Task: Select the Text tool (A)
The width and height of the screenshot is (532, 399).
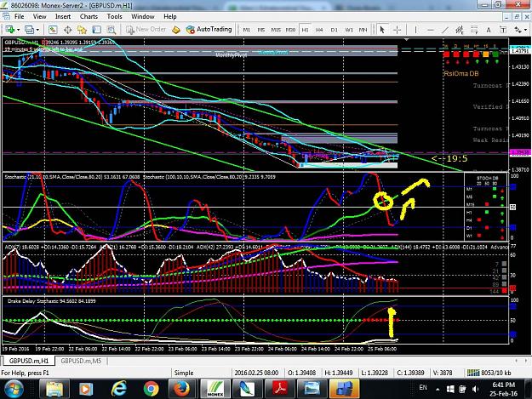Action: 489,30
